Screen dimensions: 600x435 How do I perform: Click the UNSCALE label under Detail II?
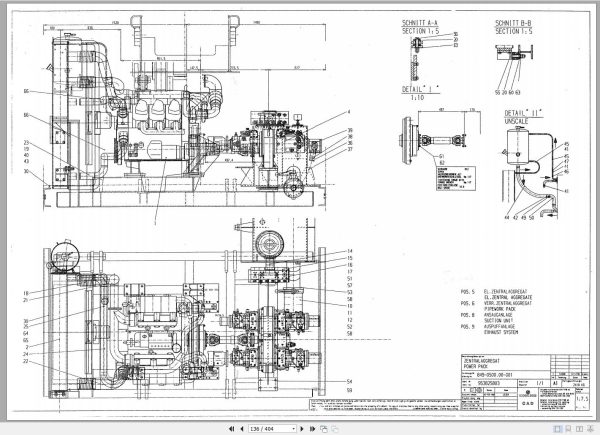click(x=516, y=121)
